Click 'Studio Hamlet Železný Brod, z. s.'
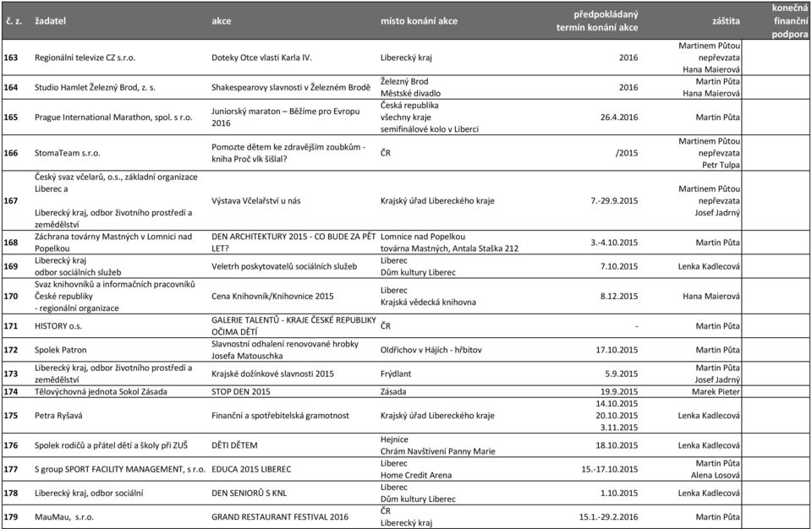The image size is (812, 529). click(95, 88)
